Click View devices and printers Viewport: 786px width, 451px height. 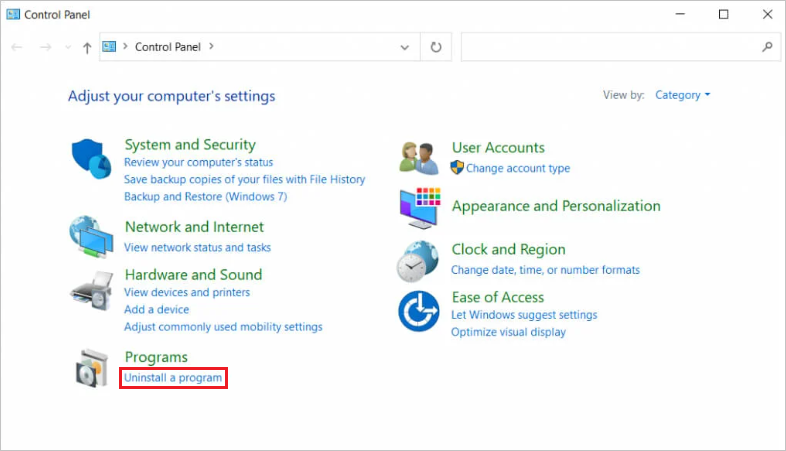pos(187,292)
